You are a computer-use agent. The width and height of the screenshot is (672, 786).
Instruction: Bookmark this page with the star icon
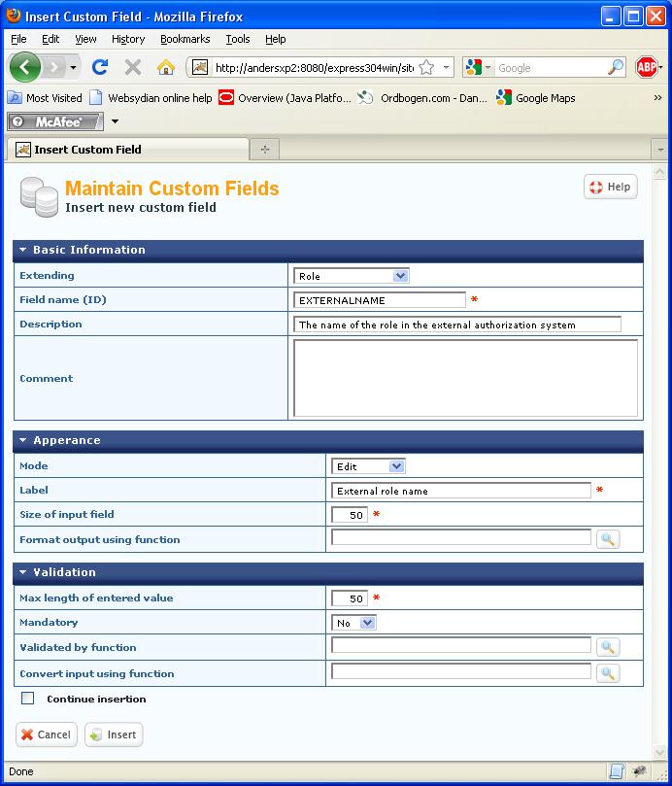coord(426,67)
